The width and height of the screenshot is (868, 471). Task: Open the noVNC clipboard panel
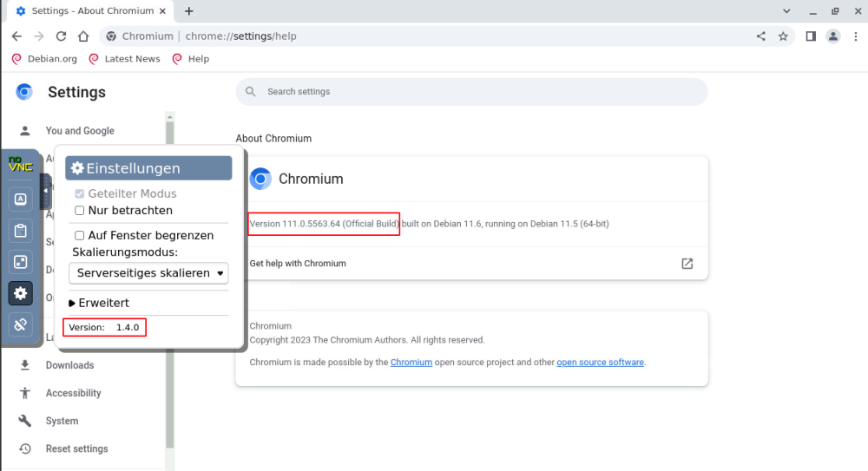21,231
